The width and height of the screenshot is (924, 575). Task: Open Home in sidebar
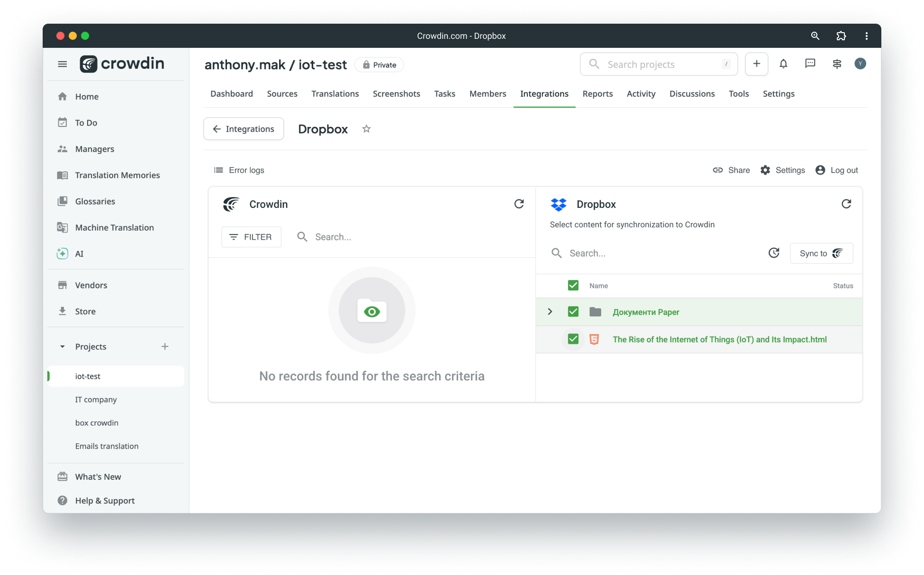coord(116,97)
